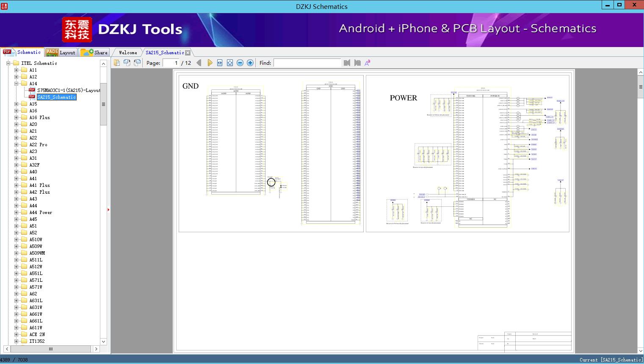Image resolution: width=644 pixels, height=364 pixels.
Task: Click the fit page icon
Action: pyautogui.click(x=230, y=63)
